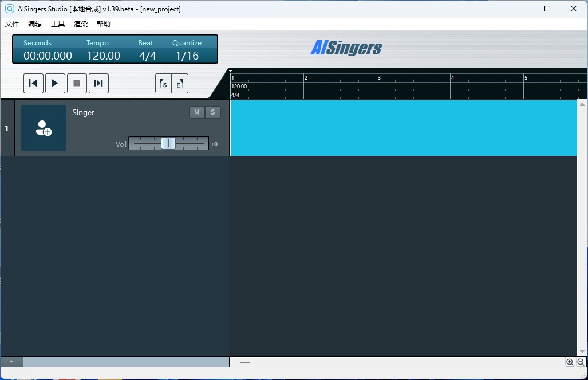Screen dimensions: 588x380
Task: Click the AISingers Studio app icon in the title bar
Action: 9,9
